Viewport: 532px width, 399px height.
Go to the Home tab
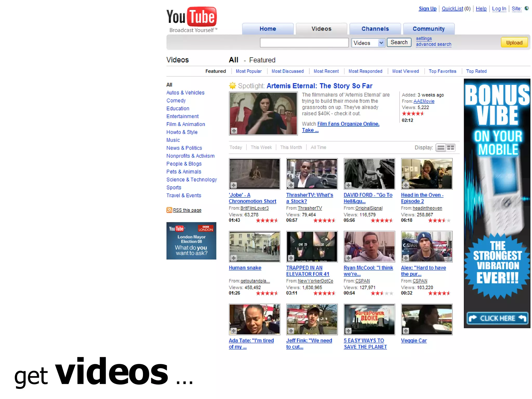tap(268, 29)
